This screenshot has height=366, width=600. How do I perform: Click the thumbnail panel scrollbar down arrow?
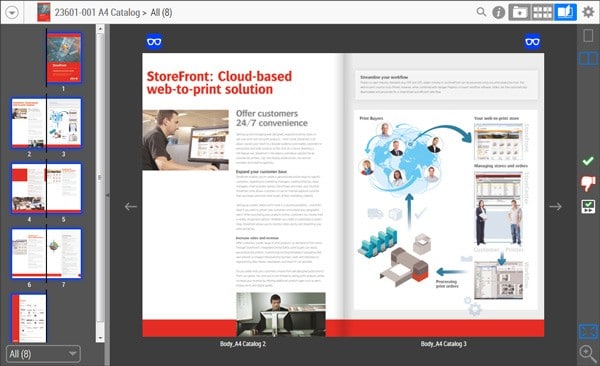[x=100, y=338]
